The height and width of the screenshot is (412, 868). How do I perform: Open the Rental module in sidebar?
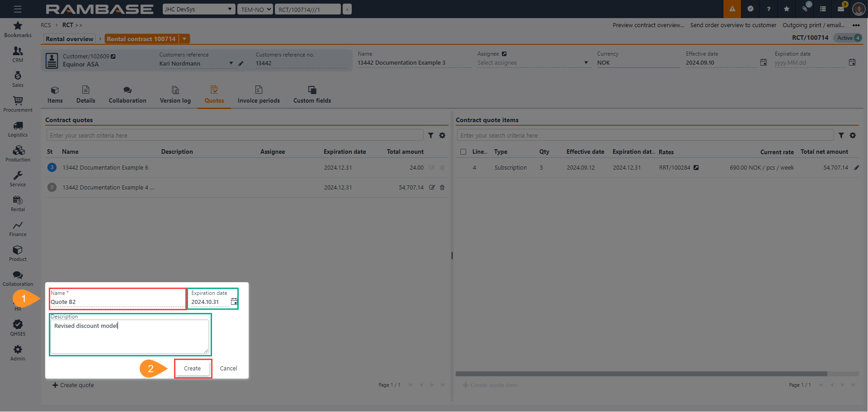tap(18, 204)
